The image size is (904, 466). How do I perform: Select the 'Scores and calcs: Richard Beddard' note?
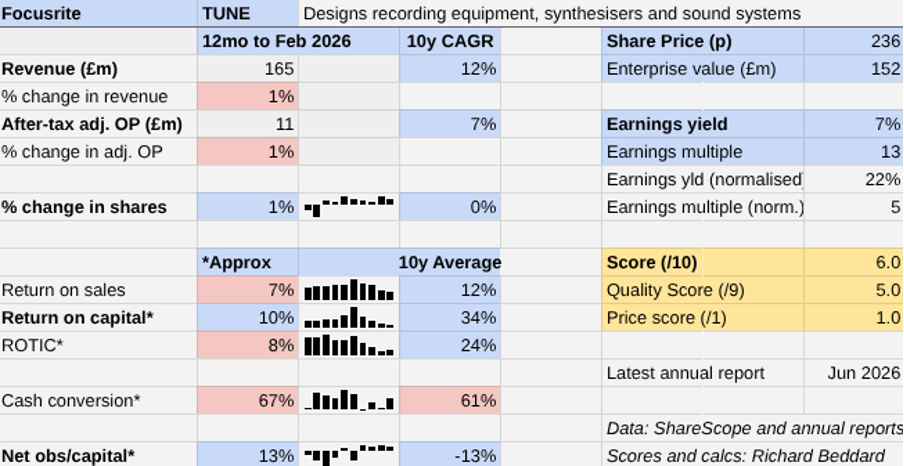[745, 456]
